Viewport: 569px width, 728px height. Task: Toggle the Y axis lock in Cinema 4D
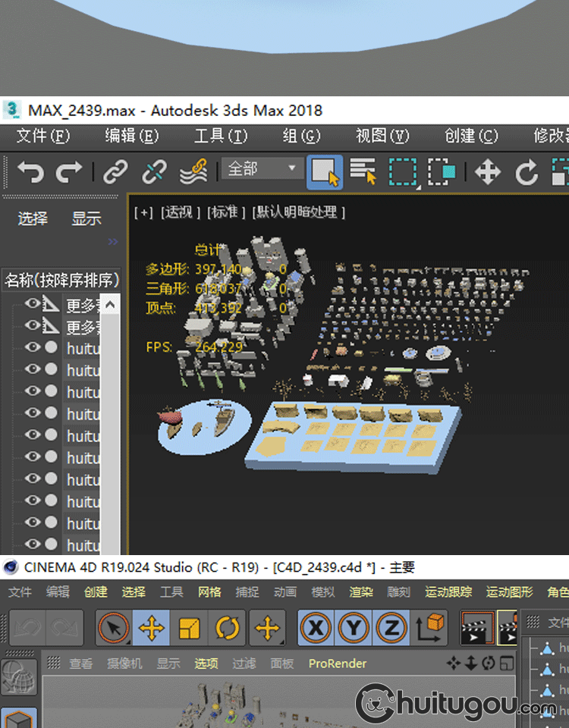point(354,628)
